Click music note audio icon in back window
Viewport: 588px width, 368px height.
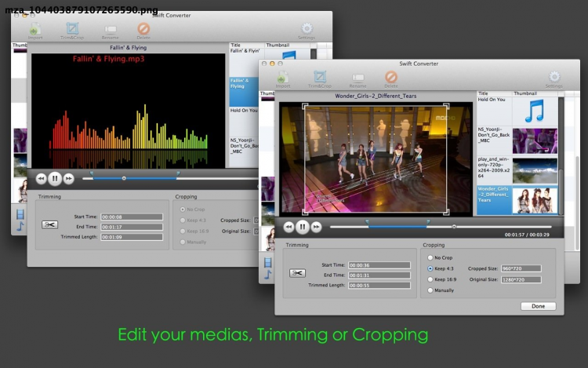pyautogui.click(x=20, y=226)
